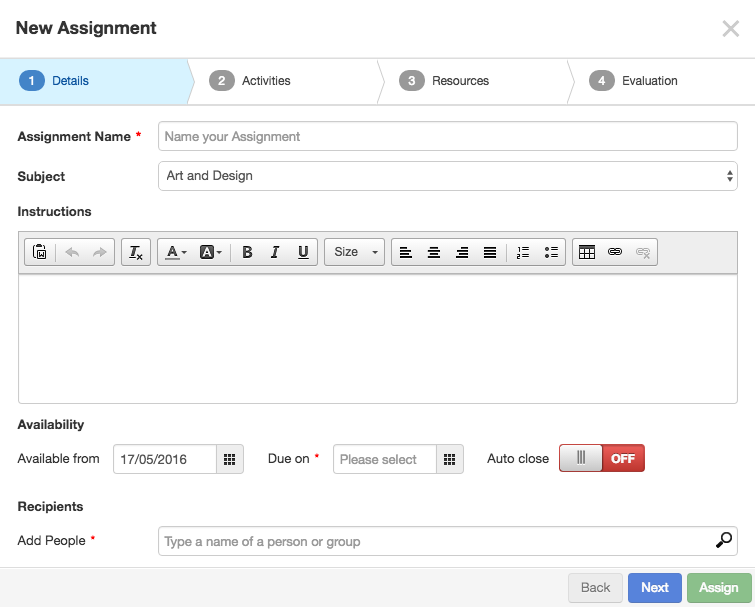Click the Next button
This screenshot has width=755, height=607.
[x=655, y=588]
